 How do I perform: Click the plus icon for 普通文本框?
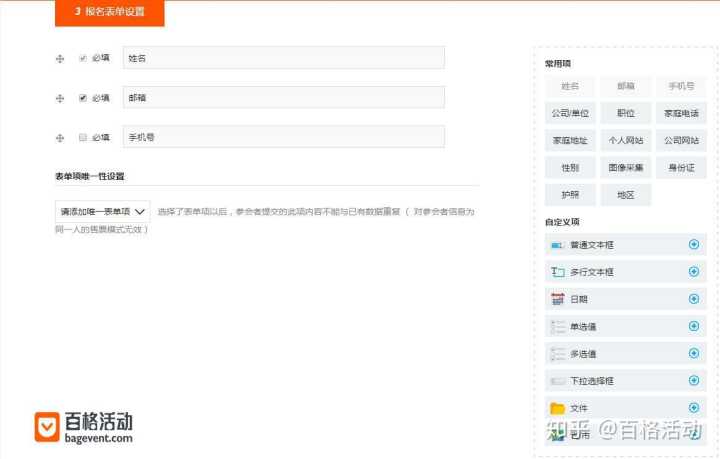pos(694,244)
